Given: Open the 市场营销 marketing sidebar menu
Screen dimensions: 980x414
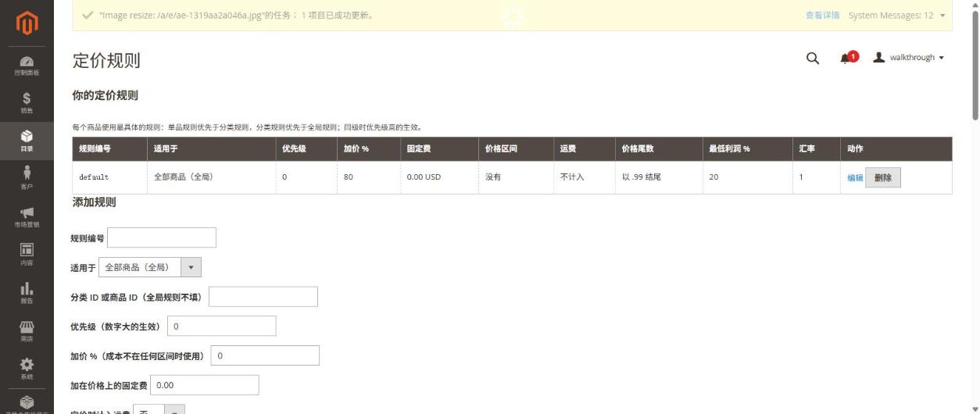Looking at the screenshot, I should (27, 216).
